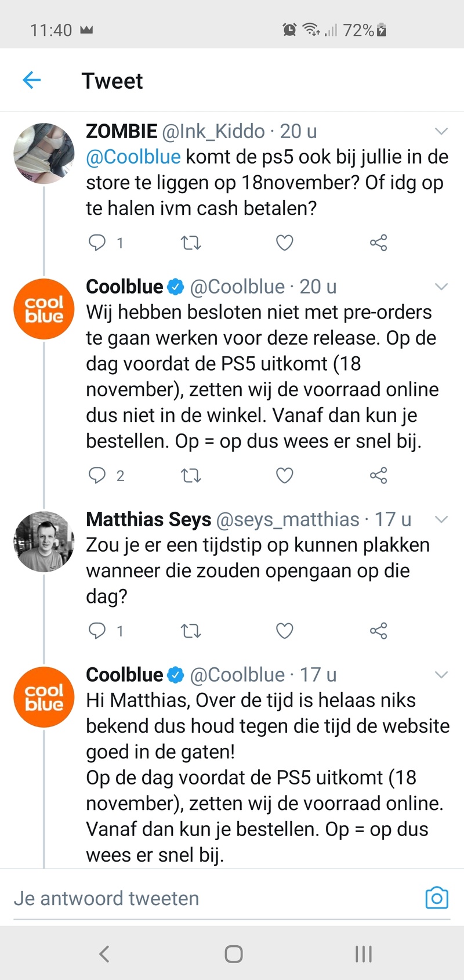This screenshot has width=464, height=980.
Task: Open the @Coolblue mention link
Action: pyautogui.click(x=133, y=157)
